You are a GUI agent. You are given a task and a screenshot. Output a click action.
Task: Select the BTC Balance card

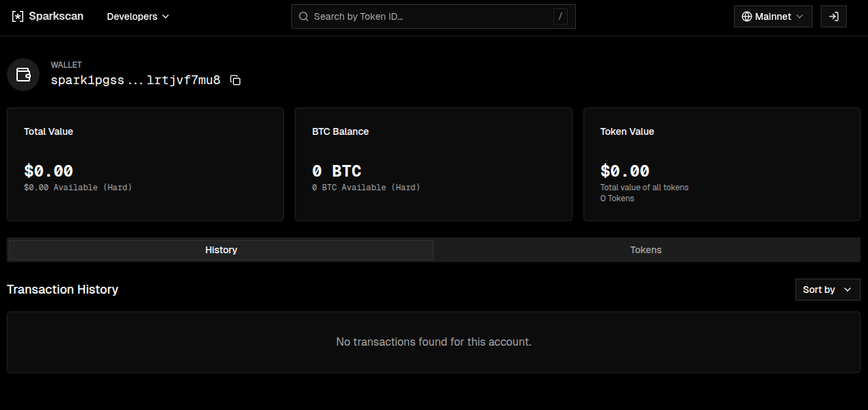click(x=433, y=164)
